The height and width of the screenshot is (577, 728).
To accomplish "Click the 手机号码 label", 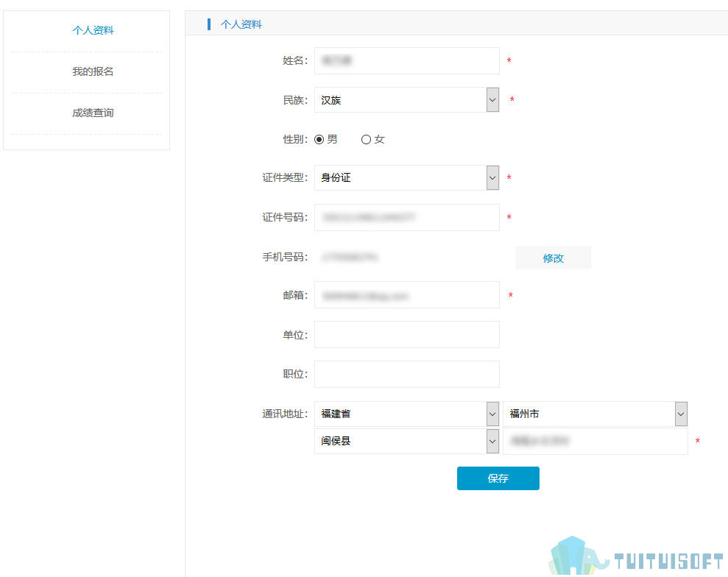I will click(285, 257).
